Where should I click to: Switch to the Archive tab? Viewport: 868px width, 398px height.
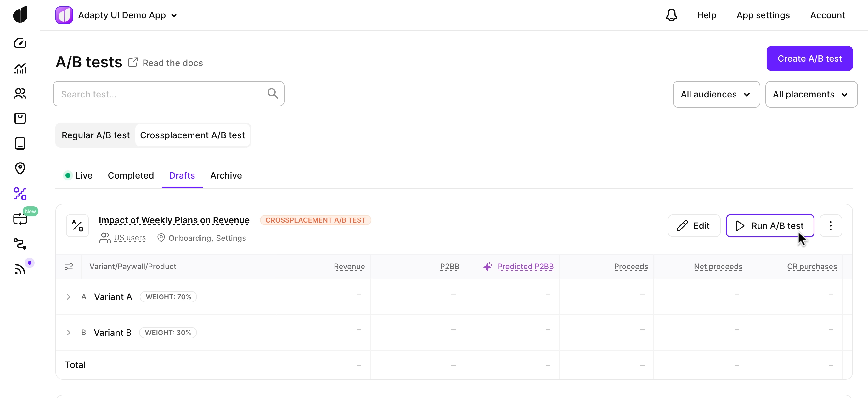point(226,175)
